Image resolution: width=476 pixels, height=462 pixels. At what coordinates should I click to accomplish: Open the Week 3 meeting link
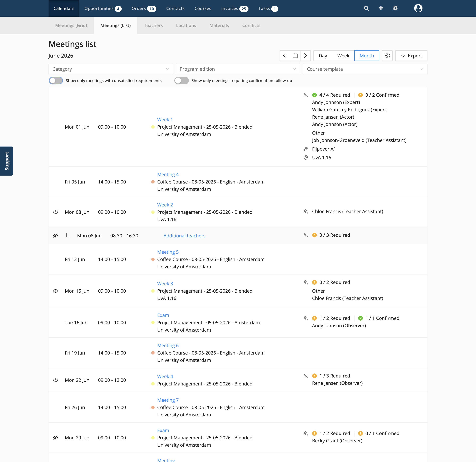(x=165, y=284)
